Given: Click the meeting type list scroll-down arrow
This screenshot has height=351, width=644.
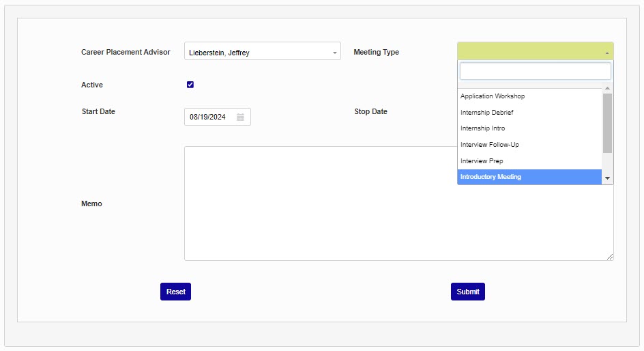Looking at the screenshot, I should [x=607, y=178].
